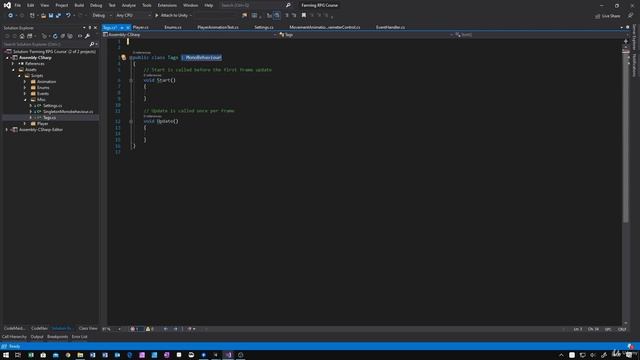The height and width of the screenshot is (360, 640).
Task: Click the Navigate Backward icon
Action: 10,16
